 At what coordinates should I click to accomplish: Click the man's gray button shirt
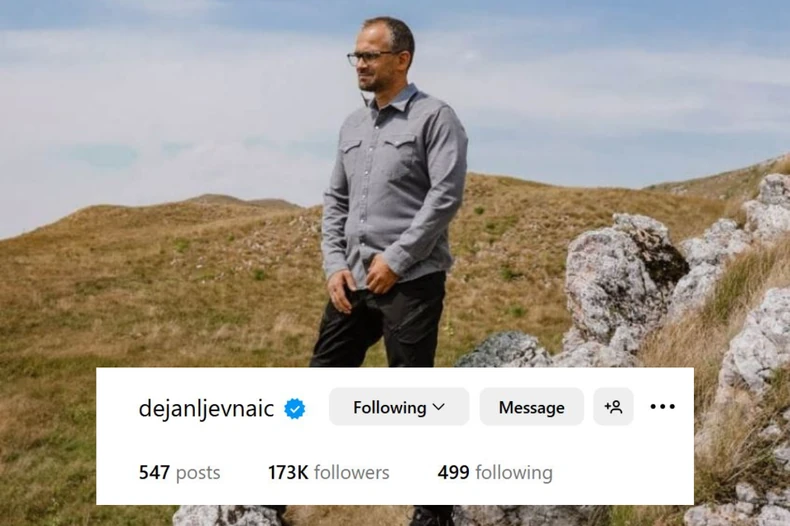pyautogui.click(x=393, y=186)
